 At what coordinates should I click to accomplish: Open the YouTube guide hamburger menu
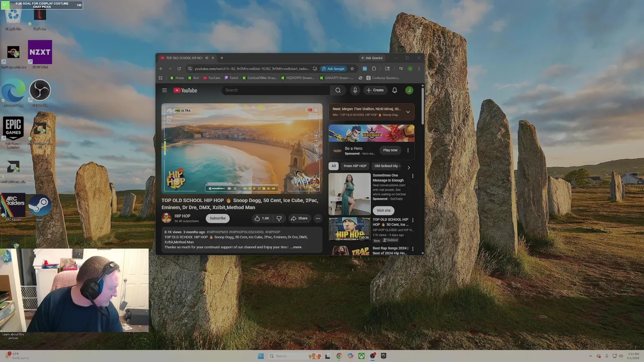(x=164, y=90)
